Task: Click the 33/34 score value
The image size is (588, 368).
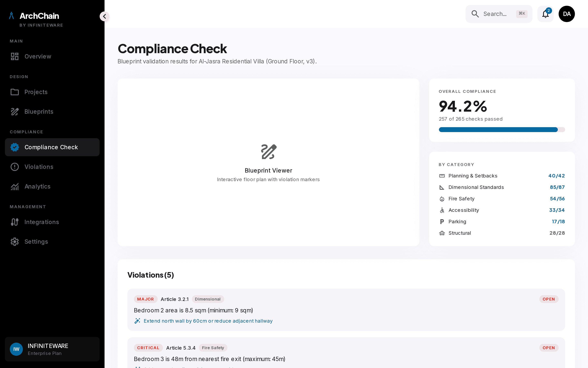Action: click(557, 210)
